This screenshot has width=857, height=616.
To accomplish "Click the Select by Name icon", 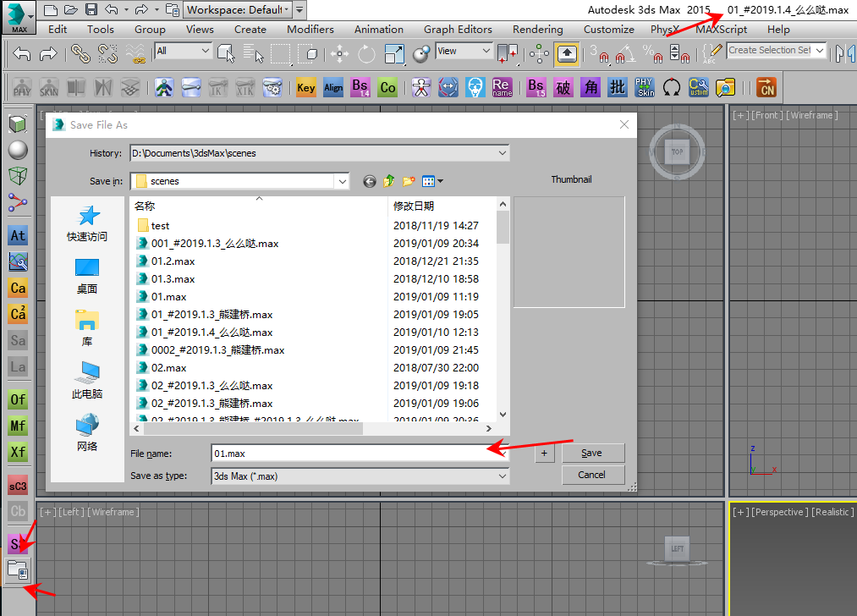I will 253,53.
